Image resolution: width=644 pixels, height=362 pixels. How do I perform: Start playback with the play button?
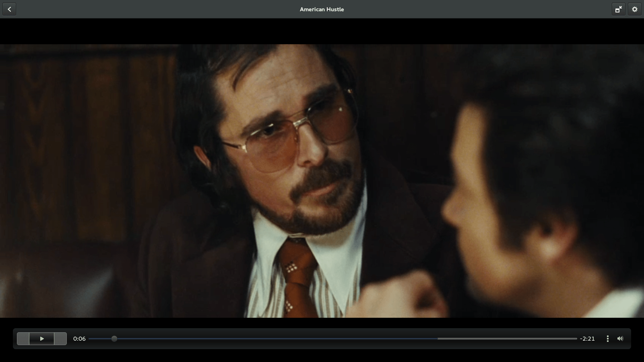coord(42,339)
